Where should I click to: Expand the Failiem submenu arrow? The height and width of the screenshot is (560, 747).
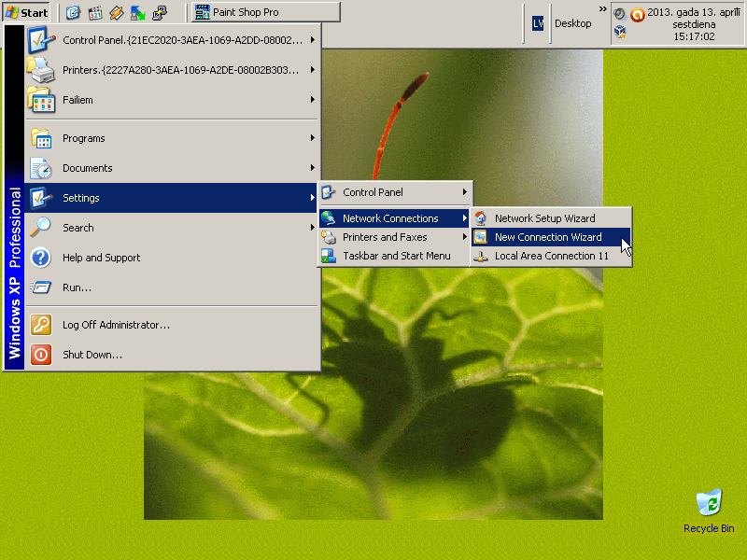tap(313, 100)
